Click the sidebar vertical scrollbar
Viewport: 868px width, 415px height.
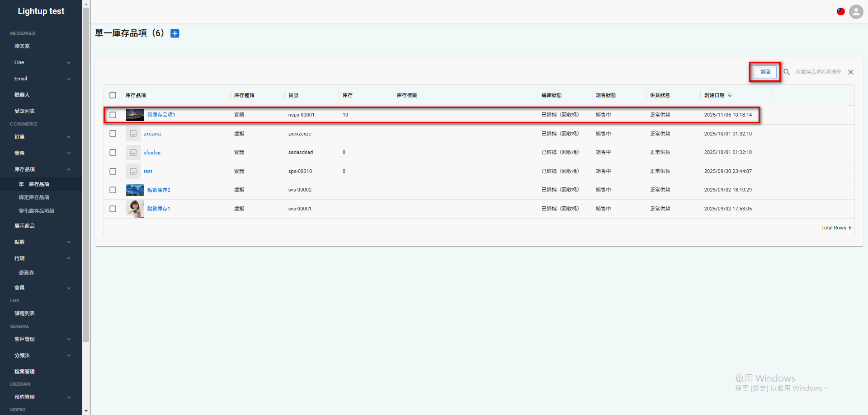click(86, 175)
